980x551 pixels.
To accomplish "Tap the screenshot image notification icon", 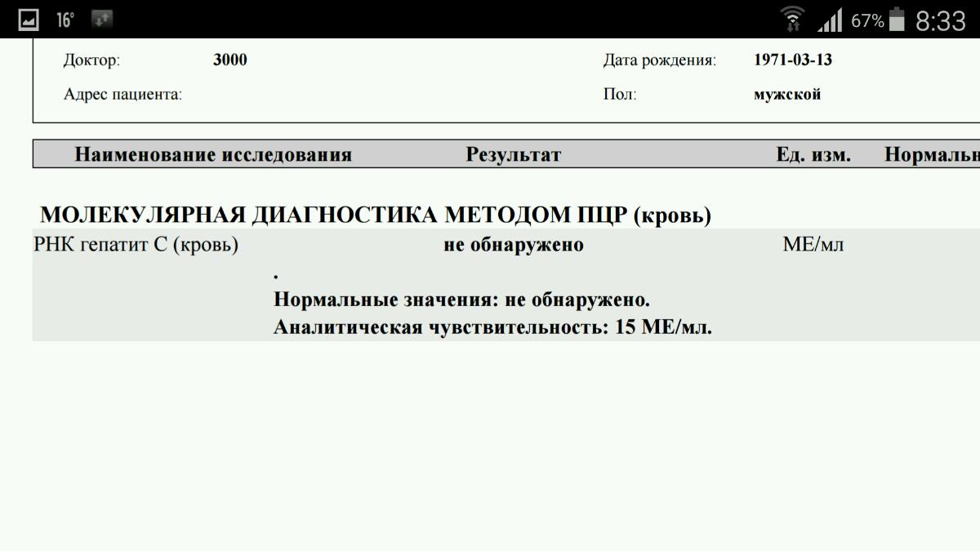I will coord(28,20).
